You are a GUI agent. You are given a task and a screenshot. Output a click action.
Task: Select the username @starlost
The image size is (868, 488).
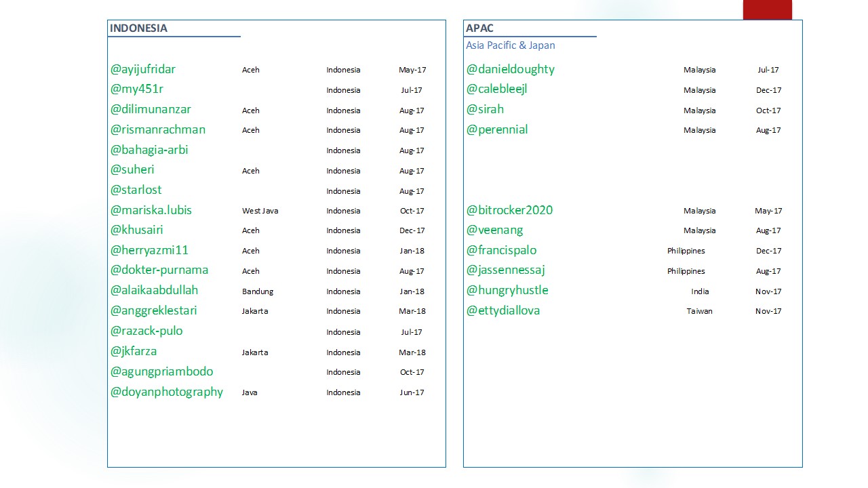[x=136, y=190]
